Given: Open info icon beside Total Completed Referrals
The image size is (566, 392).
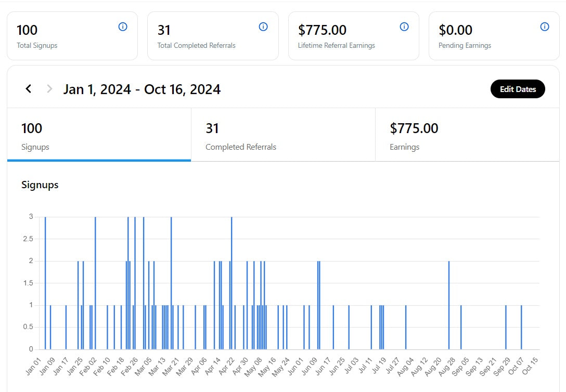Looking at the screenshot, I should (263, 27).
